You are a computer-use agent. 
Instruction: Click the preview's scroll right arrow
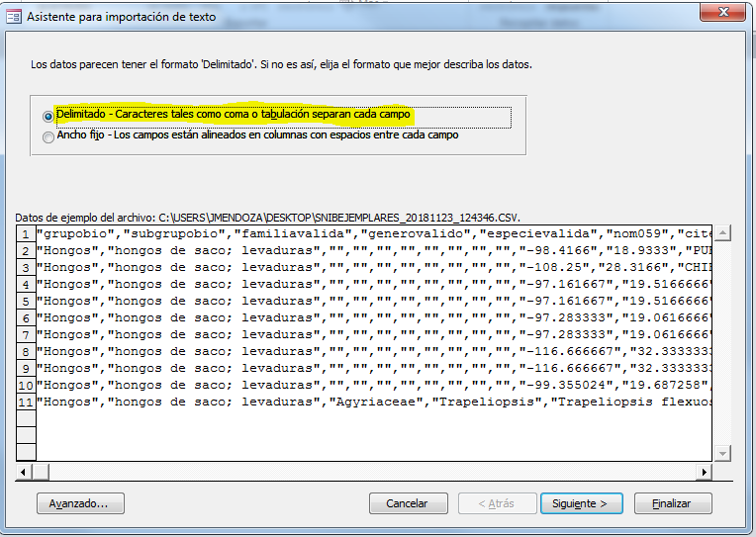[705, 472]
